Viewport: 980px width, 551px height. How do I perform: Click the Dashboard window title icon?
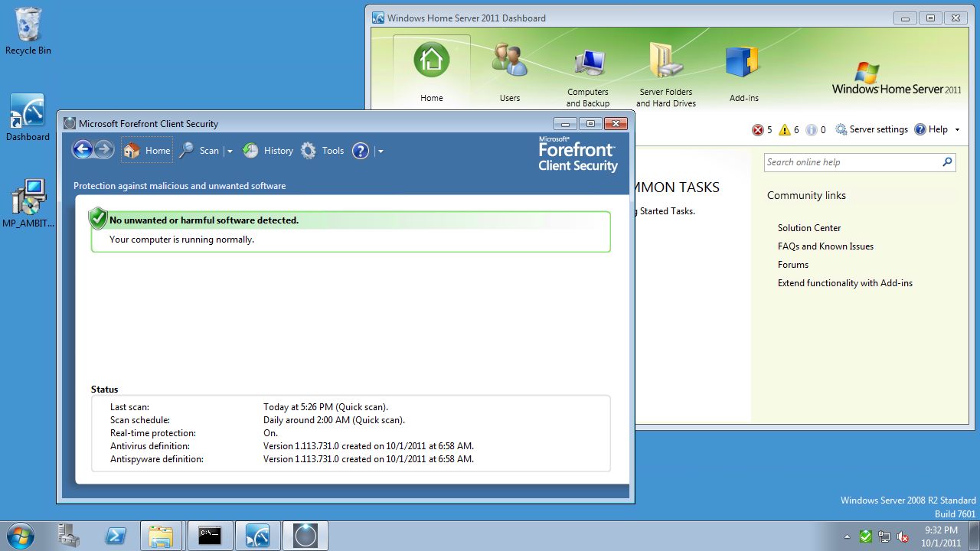pos(378,18)
